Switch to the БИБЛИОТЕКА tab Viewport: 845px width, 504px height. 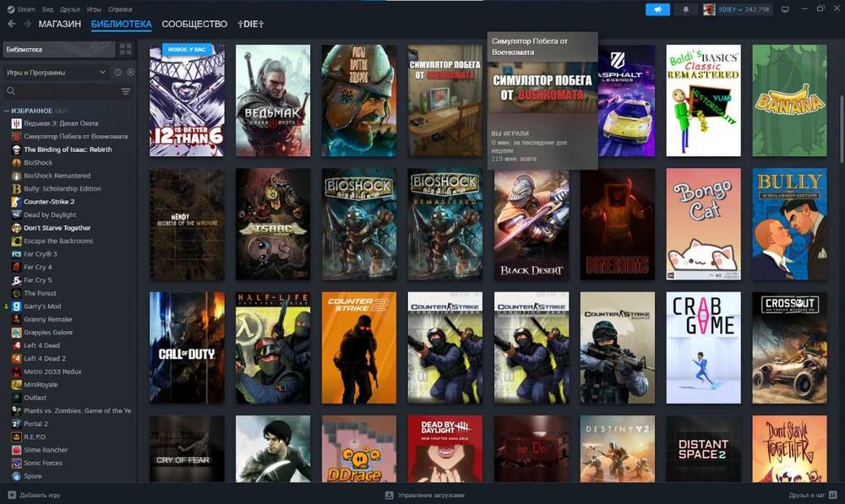tap(121, 24)
